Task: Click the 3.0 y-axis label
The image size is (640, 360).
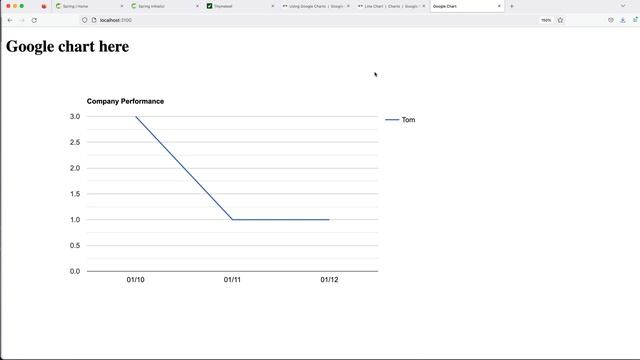Action: [x=75, y=116]
